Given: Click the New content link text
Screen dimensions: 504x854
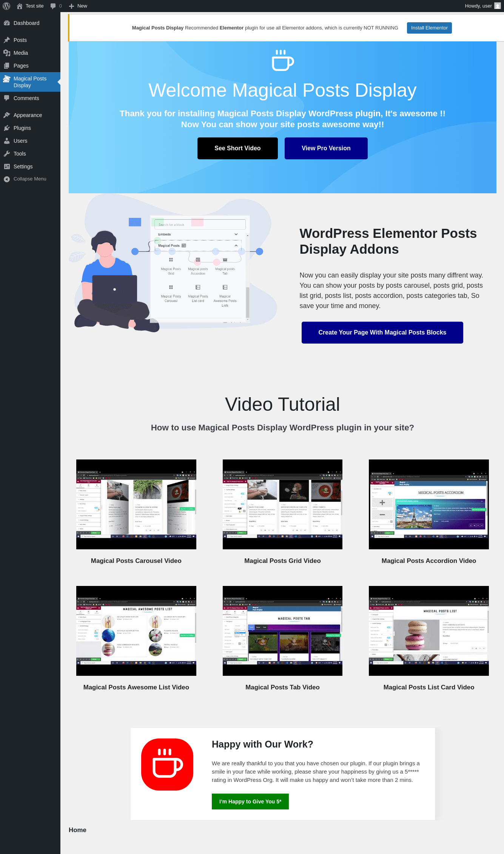Looking at the screenshot, I should 82,6.
